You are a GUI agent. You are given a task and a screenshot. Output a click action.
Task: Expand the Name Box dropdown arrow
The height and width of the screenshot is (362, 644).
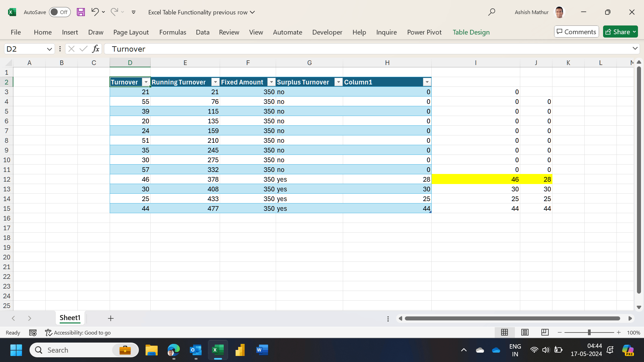(x=49, y=49)
